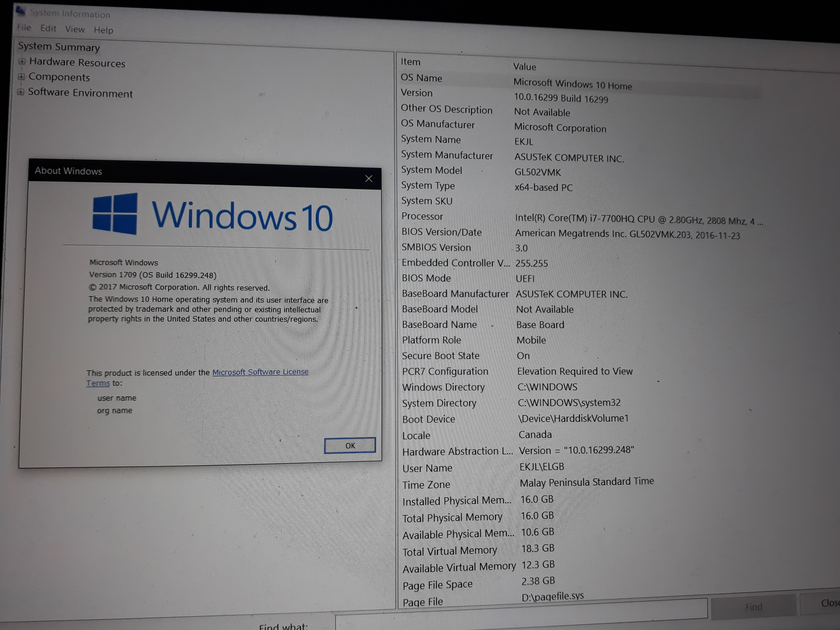840x630 pixels.
Task: Click the Locale value Canada
Action: pyautogui.click(x=535, y=434)
